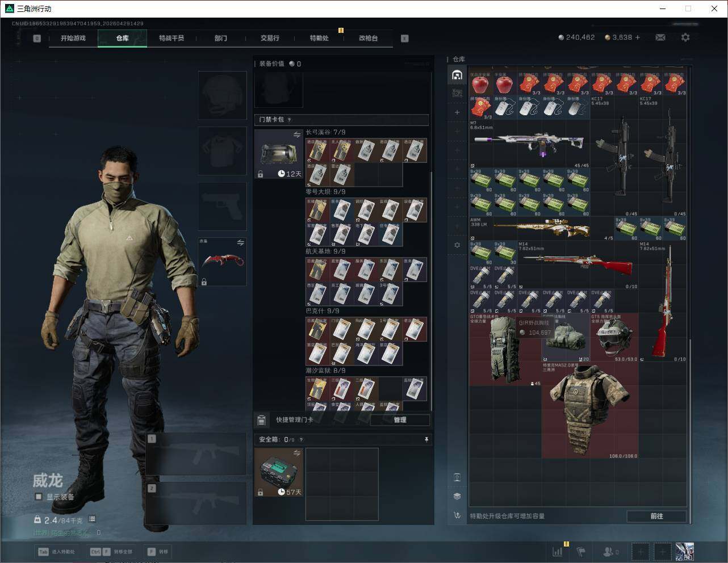This screenshot has height=563, width=728.
Task: Switch to the 改枪台 tab
Action: [368, 38]
